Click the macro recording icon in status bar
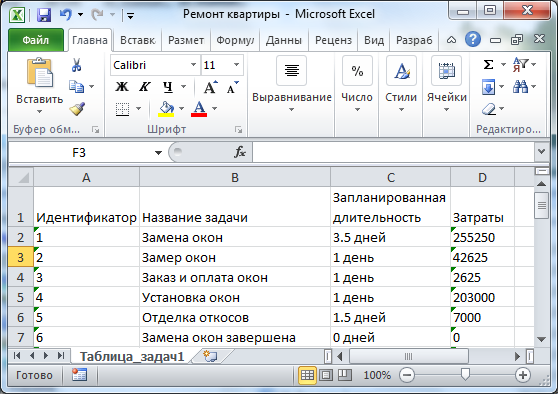This screenshot has width=558, height=394. pos(79,375)
